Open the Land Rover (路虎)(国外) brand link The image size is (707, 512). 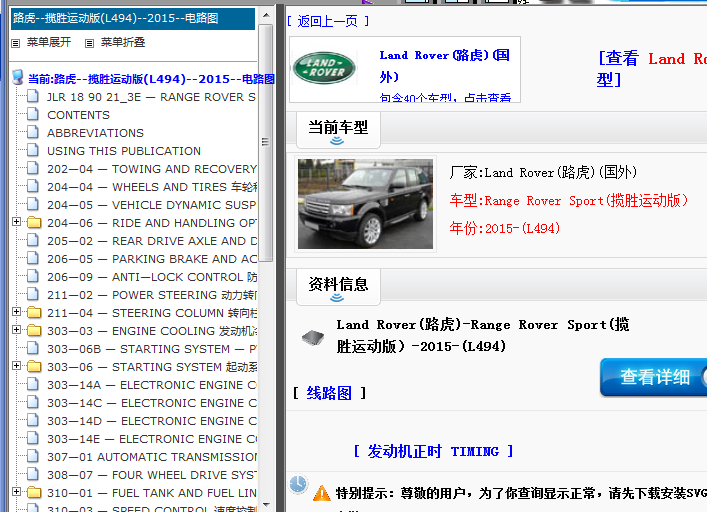(x=445, y=66)
